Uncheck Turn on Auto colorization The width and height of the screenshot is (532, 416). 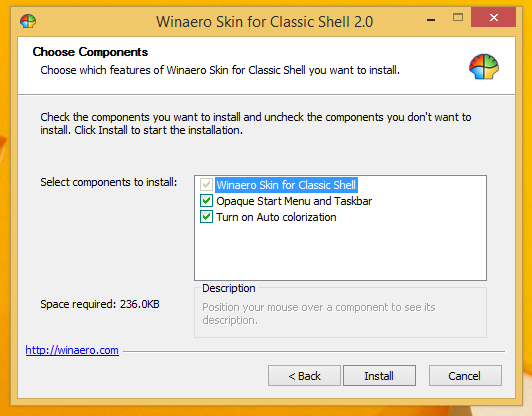click(x=206, y=217)
